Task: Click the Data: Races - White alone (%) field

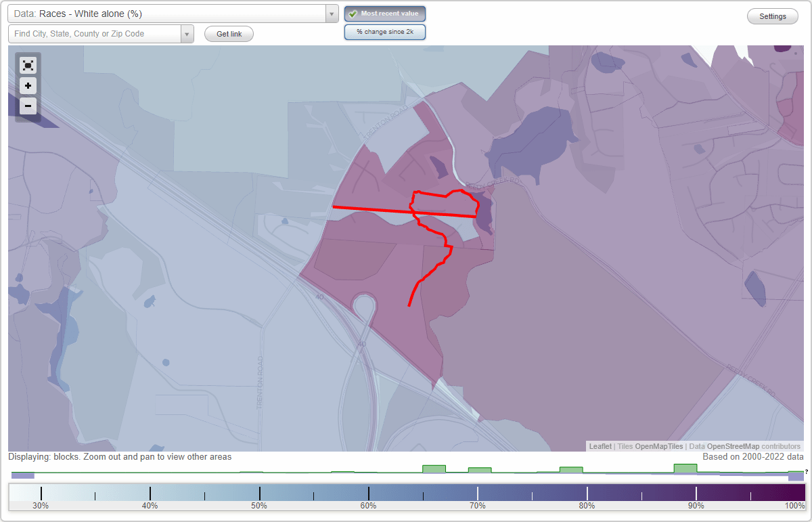Action: click(167, 14)
